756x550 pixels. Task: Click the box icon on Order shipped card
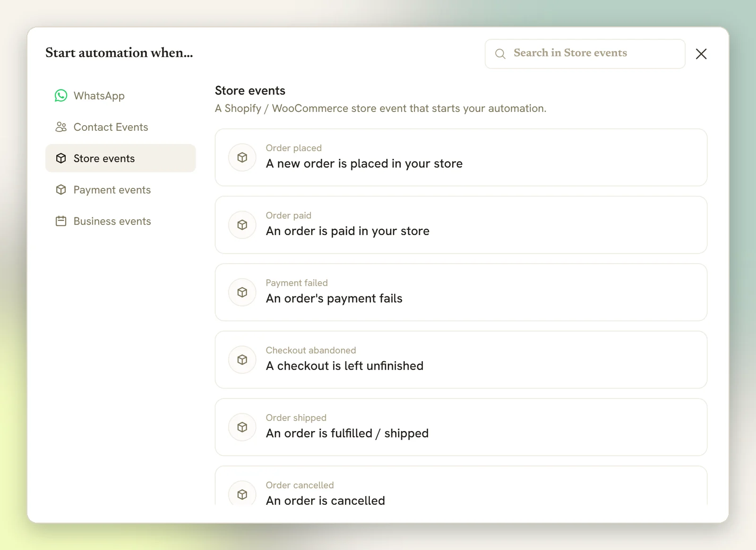click(x=242, y=428)
